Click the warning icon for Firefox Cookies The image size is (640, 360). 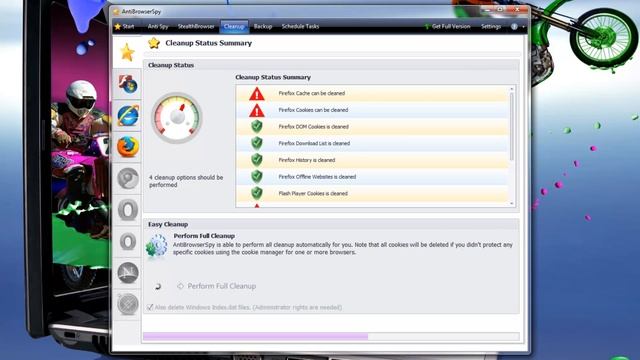coord(257,110)
